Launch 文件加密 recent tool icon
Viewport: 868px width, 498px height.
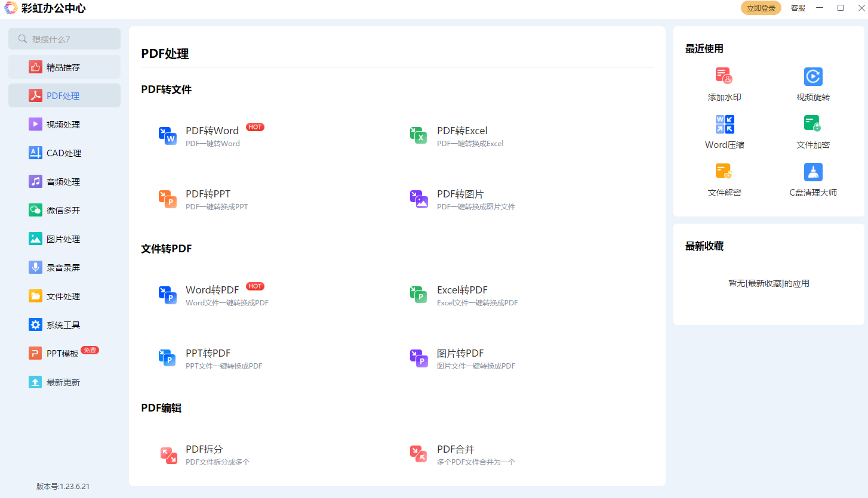point(813,124)
